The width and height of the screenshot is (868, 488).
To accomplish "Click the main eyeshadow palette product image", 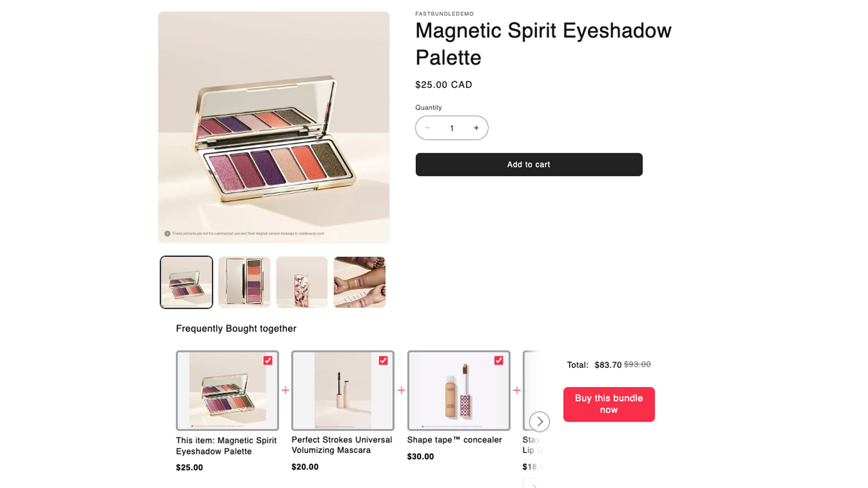I will coord(274,127).
